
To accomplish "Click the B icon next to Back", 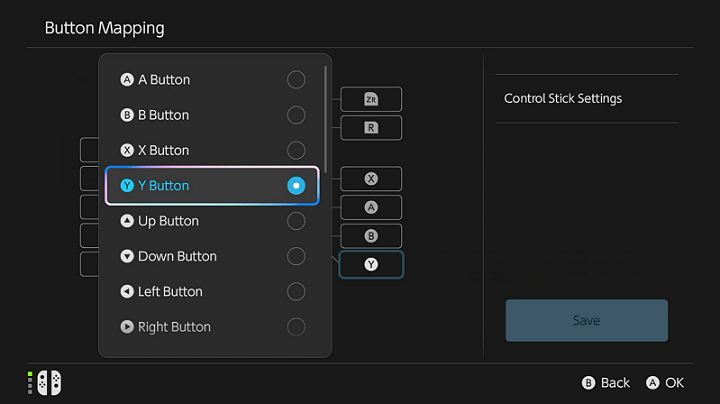I will 588,383.
